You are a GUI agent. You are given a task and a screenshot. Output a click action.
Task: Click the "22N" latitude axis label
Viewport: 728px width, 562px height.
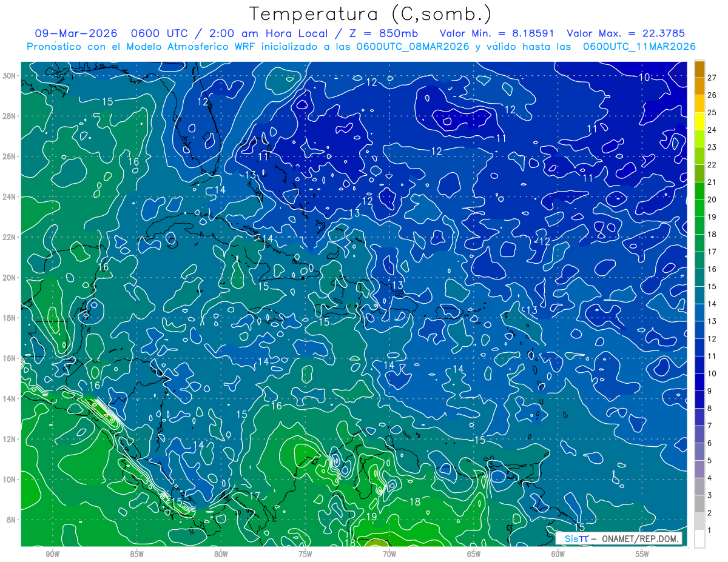click(8, 237)
